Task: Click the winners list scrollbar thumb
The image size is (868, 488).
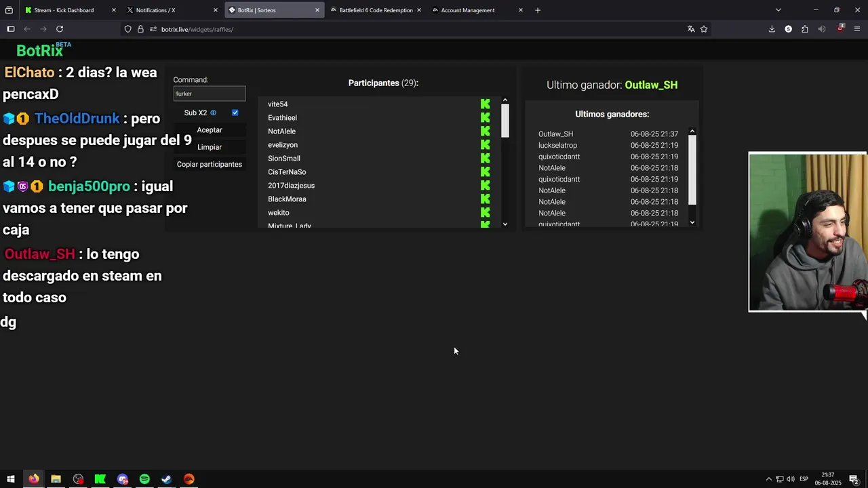Action: click(692, 169)
